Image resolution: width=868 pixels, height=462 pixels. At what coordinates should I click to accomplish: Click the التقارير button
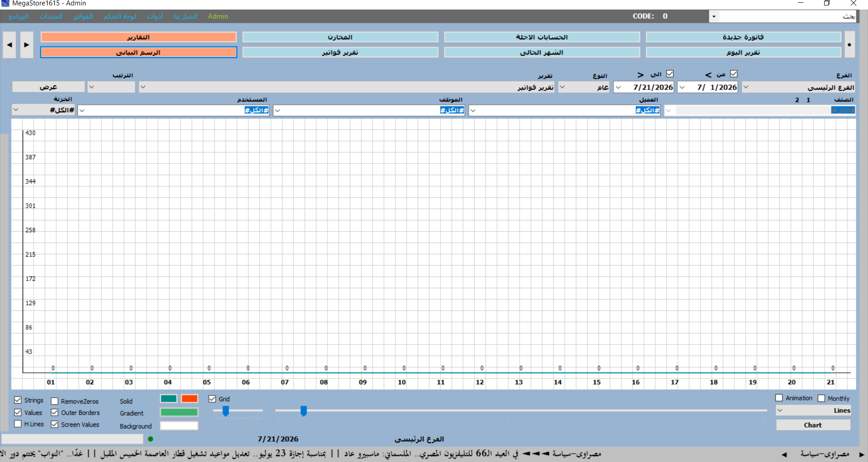point(138,37)
